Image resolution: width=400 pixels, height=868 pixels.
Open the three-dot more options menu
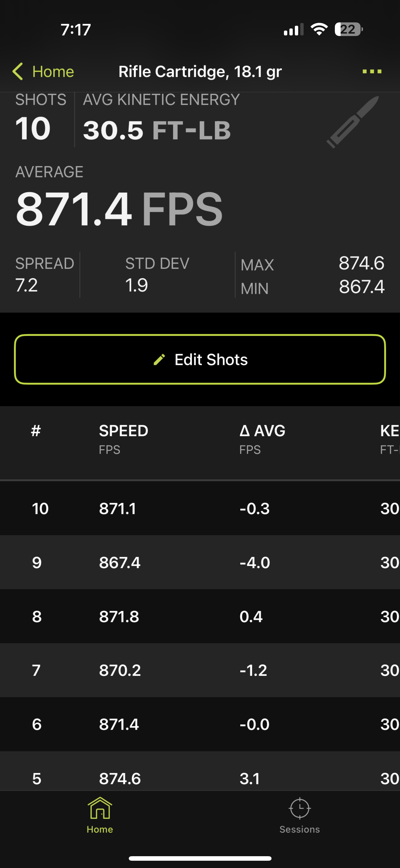click(372, 71)
